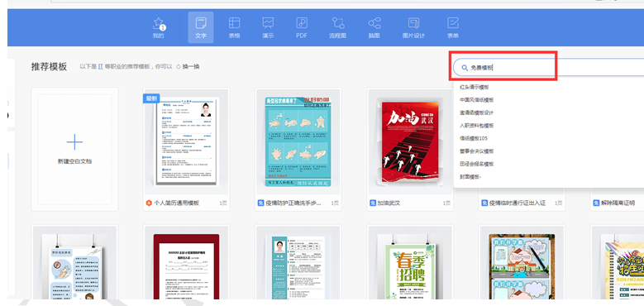The height and width of the screenshot is (306, 644).
Task: Click the plus icon for new blank document
Action: [74, 142]
